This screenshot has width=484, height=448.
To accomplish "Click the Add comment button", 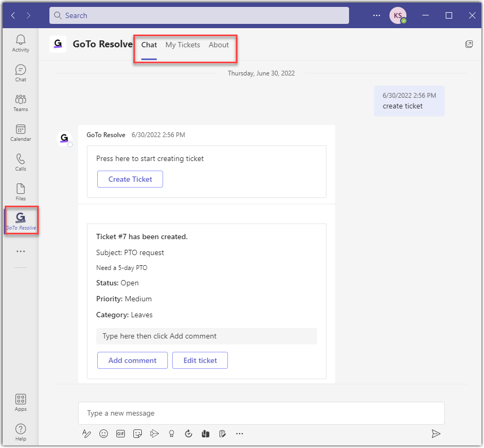I will 132,360.
